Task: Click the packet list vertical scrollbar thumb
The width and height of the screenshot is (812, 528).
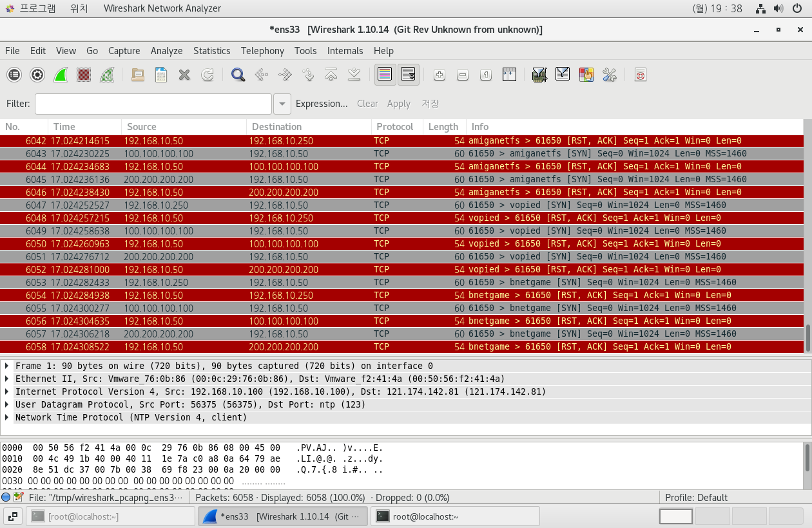Action: coord(807,338)
